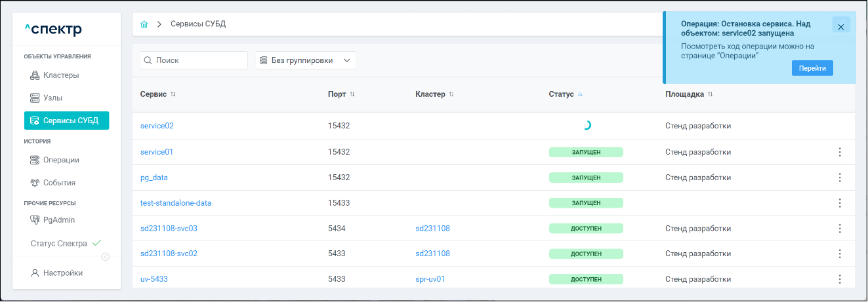The image size is (868, 302).
Task: Open the spr-uv01 cluster link
Action: pyautogui.click(x=430, y=279)
